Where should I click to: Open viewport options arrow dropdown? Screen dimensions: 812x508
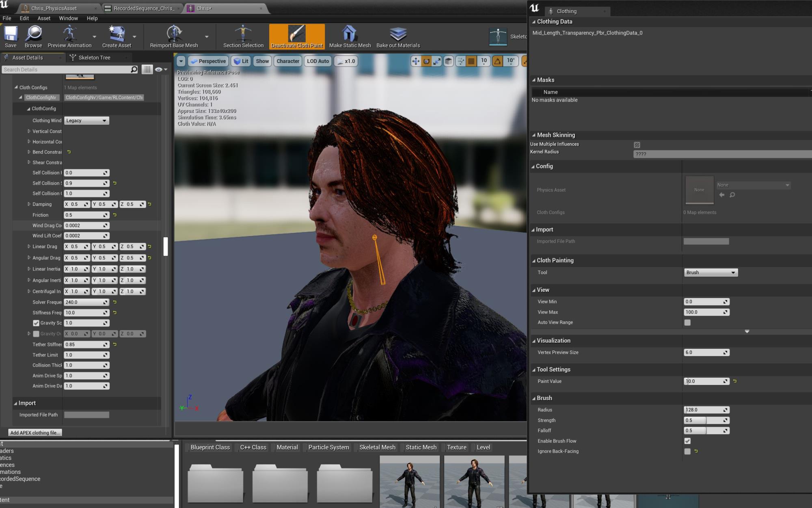[x=181, y=61]
